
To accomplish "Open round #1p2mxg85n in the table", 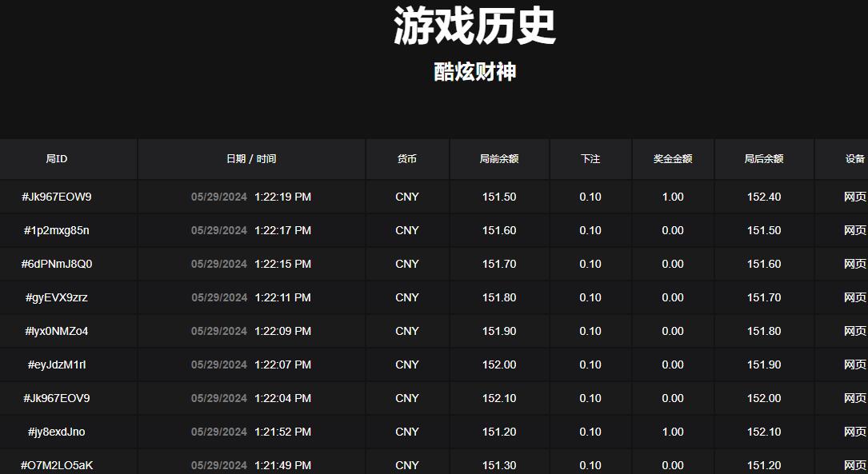I will [x=57, y=230].
